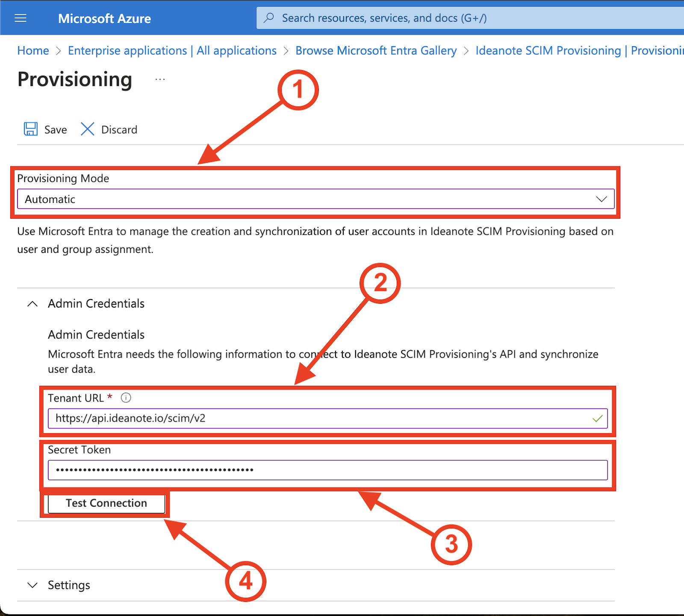The height and width of the screenshot is (616, 684).
Task: Open the Azure portal hamburger menu
Action: click(21, 18)
